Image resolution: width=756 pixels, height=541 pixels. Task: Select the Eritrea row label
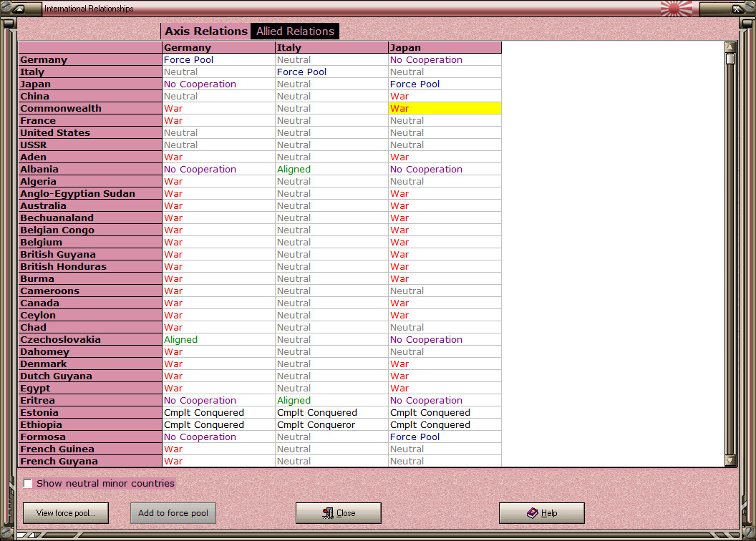pyautogui.click(x=90, y=400)
